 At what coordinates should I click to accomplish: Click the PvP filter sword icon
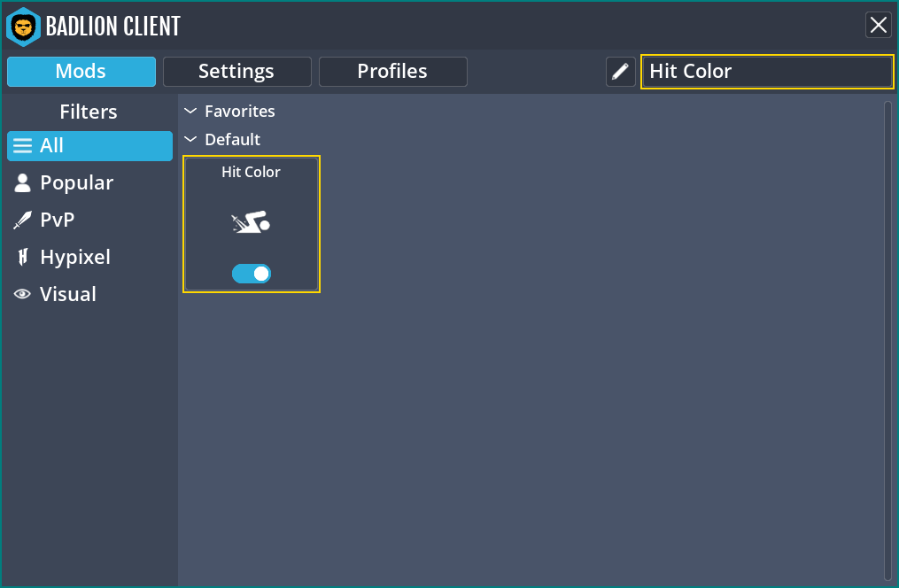22,220
